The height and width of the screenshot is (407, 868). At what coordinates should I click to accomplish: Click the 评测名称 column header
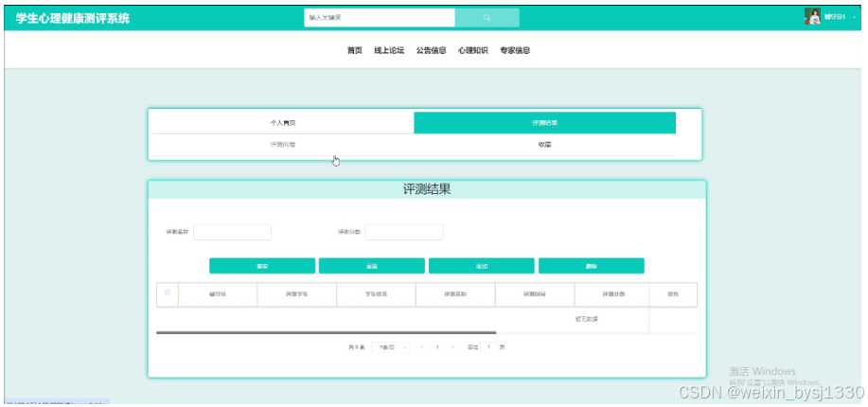[455, 294]
